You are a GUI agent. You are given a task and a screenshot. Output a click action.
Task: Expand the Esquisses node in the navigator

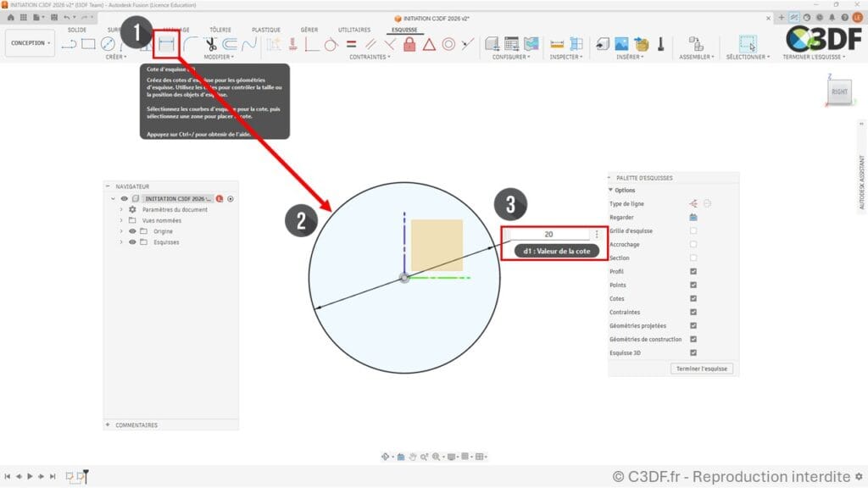click(x=121, y=241)
